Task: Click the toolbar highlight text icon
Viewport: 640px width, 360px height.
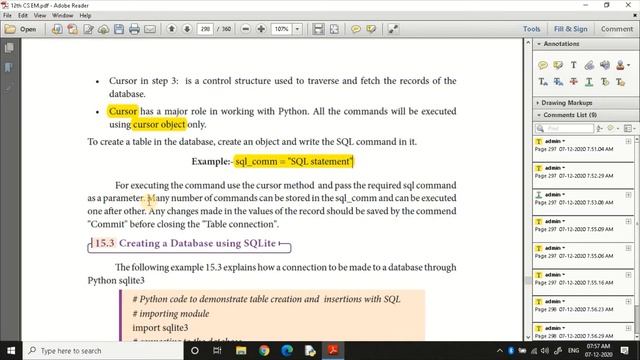Action: pyautogui.click(x=371, y=29)
